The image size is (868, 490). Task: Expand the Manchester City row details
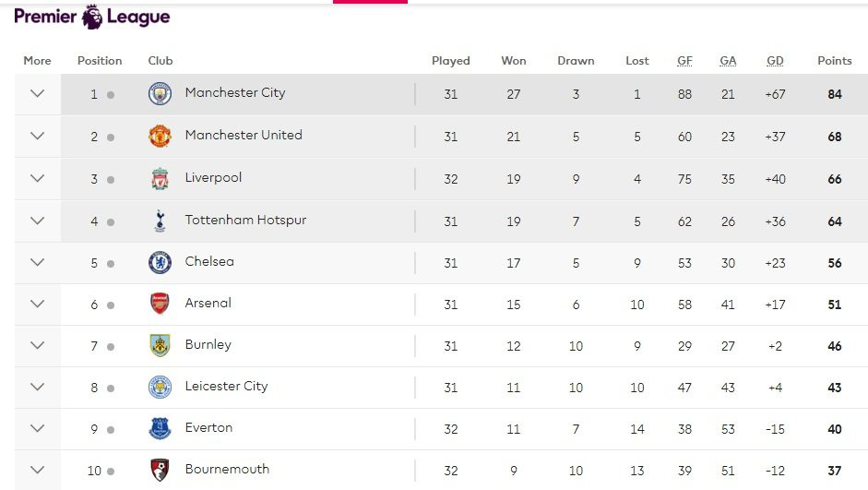pyautogui.click(x=37, y=94)
